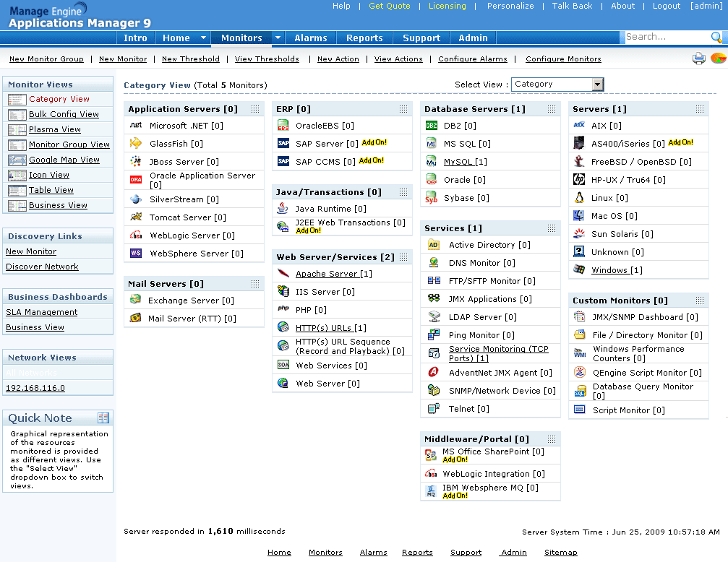Click Personalize in top menu

point(510,6)
